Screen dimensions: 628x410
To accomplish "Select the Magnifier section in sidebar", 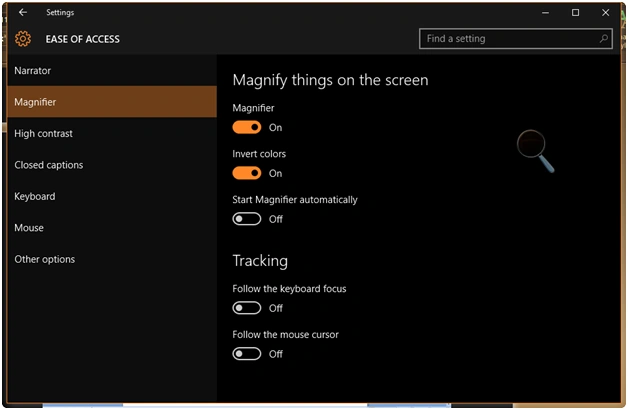I will (112, 102).
